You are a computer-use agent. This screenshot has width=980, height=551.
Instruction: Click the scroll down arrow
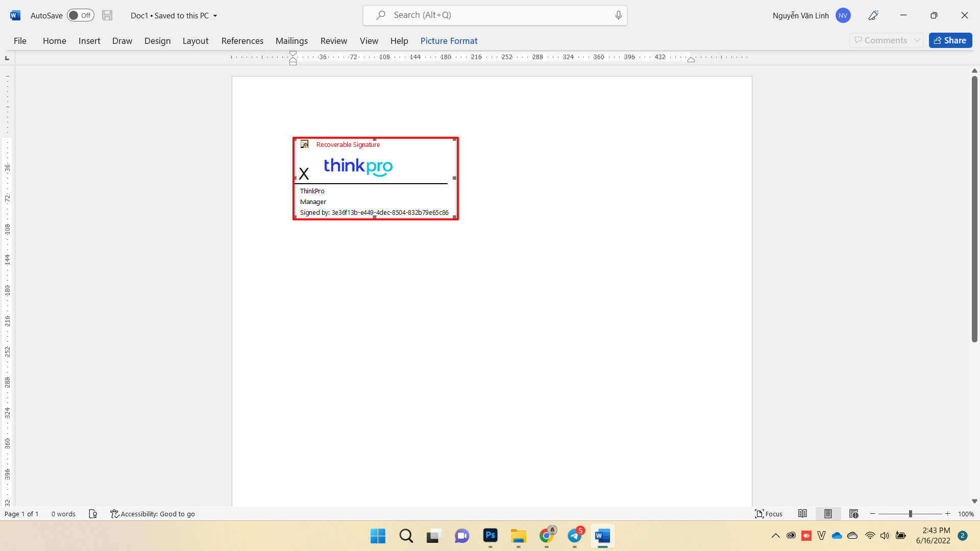click(974, 502)
